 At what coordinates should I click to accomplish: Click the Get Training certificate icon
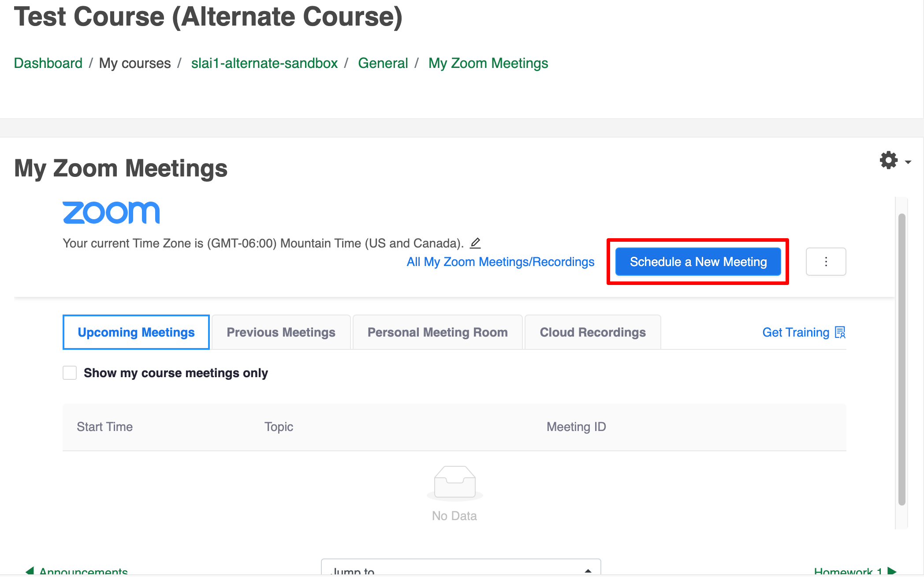tap(840, 332)
